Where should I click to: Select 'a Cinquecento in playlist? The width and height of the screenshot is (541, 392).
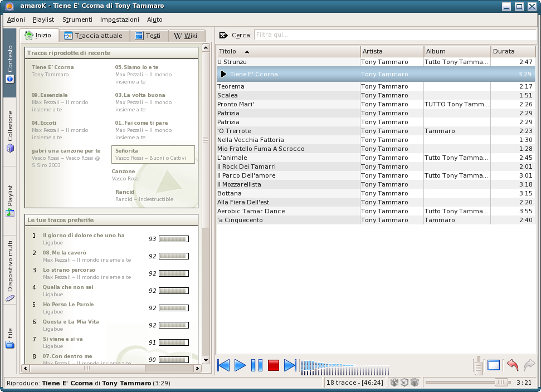(x=376, y=220)
